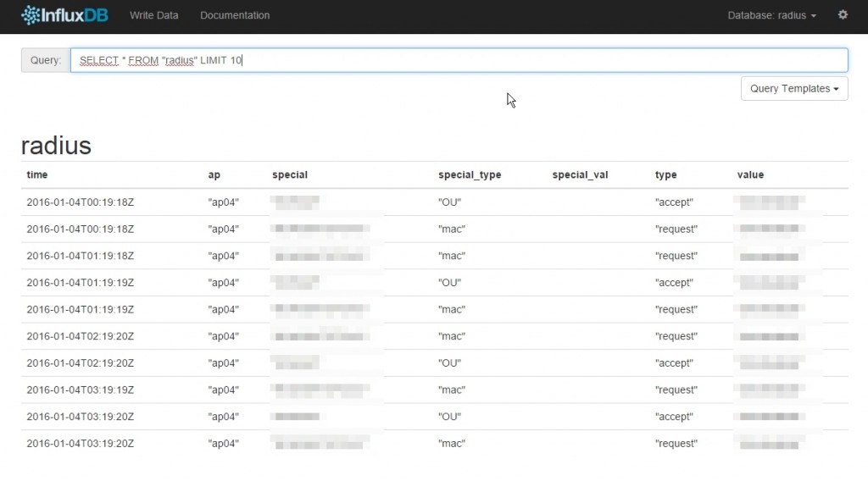868x481 pixels.
Task: Click "mac" in the 01:19:18Z row
Action: pyautogui.click(x=452, y=256)
